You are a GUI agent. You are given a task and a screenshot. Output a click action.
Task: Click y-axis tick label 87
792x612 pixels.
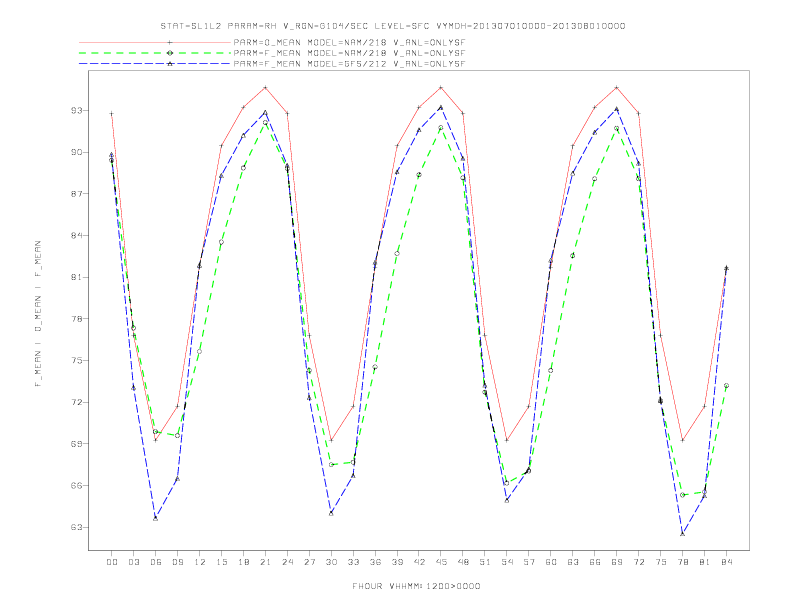pyautogui.click(x=76, y=194)
